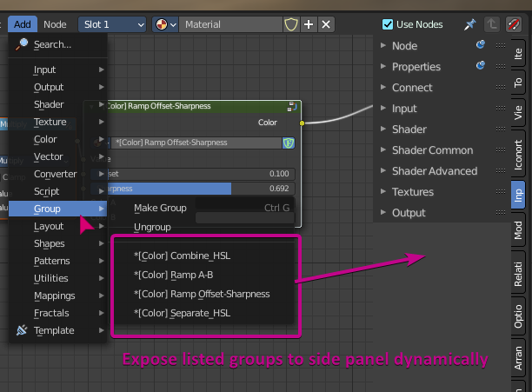Unlink material with the X icon

pos(326,24)
